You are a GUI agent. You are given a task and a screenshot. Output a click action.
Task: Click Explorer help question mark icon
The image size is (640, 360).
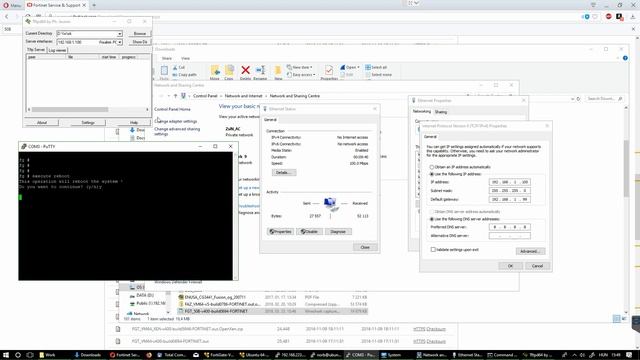point(625,58)
